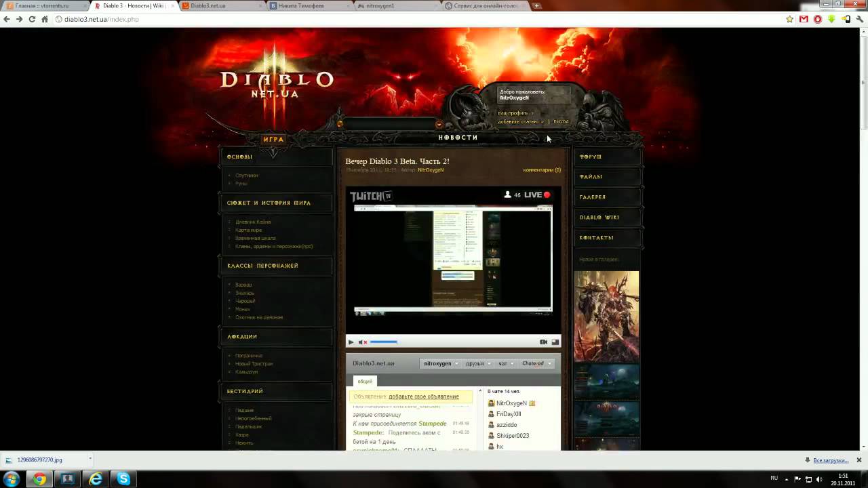Click the Twitch TV logo in player
This screenshot has height=488, width=868.
[371, 196]
